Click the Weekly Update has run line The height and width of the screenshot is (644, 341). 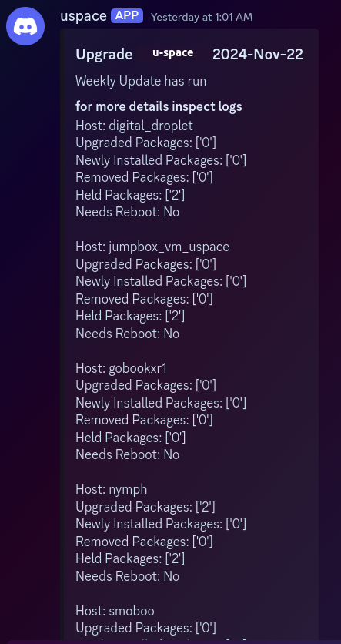point(141,81)
